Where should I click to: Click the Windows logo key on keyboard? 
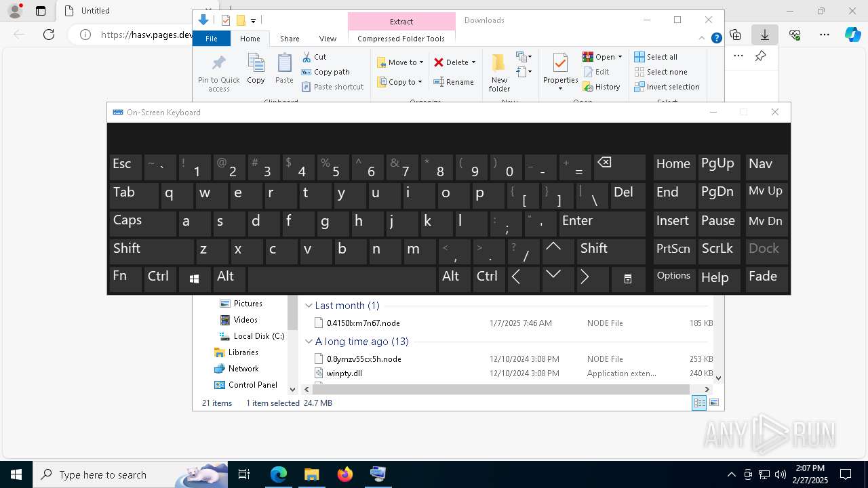(x=195, y=279)
